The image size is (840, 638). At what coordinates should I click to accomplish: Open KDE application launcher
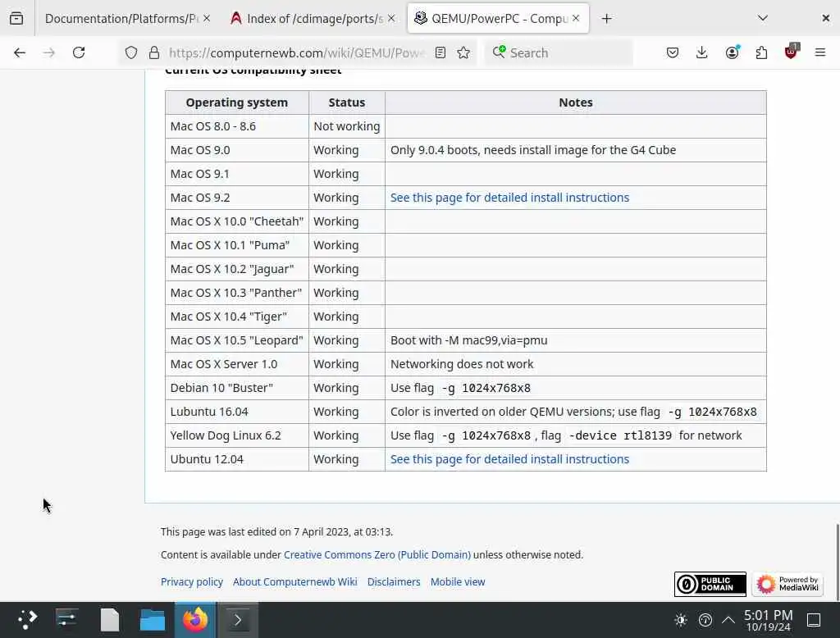[x=27, y=620]
